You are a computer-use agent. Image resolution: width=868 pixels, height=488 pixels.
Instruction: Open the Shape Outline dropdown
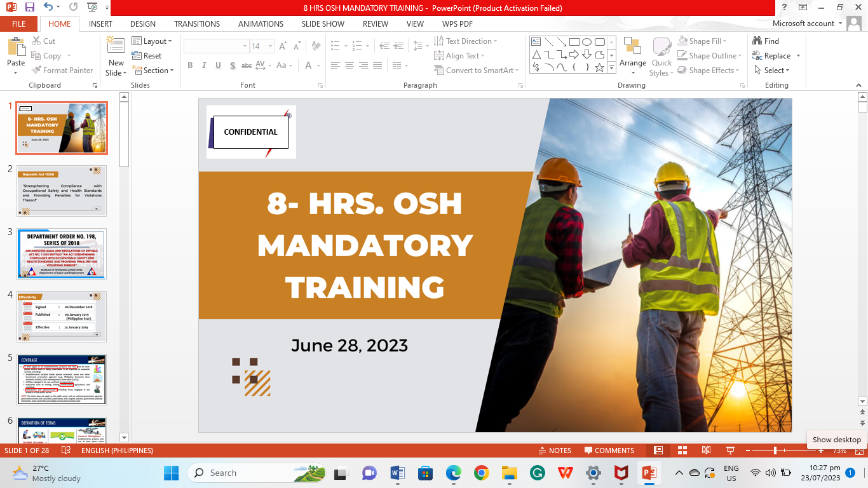[x=710, y=56]
